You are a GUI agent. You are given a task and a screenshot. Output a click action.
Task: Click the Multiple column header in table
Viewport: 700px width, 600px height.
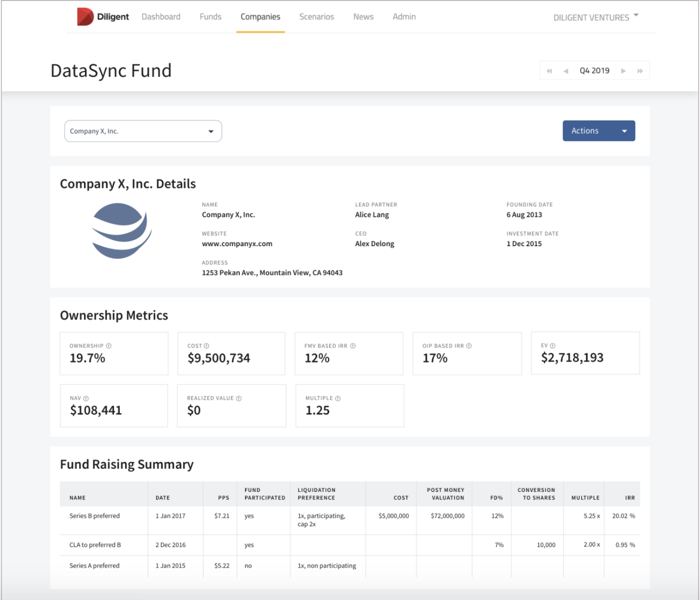586,498
